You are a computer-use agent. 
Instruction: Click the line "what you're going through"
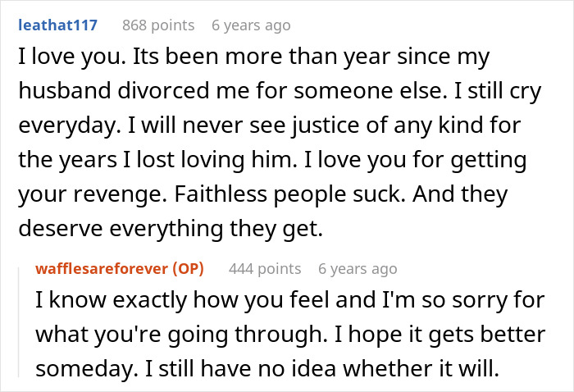(161, 335)
